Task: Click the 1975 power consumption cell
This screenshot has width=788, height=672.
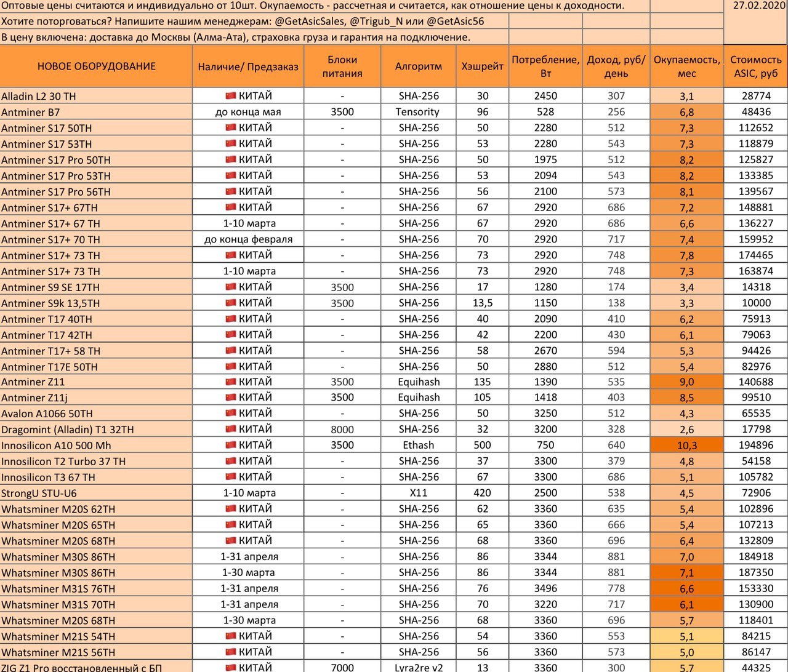Action: 545,159
